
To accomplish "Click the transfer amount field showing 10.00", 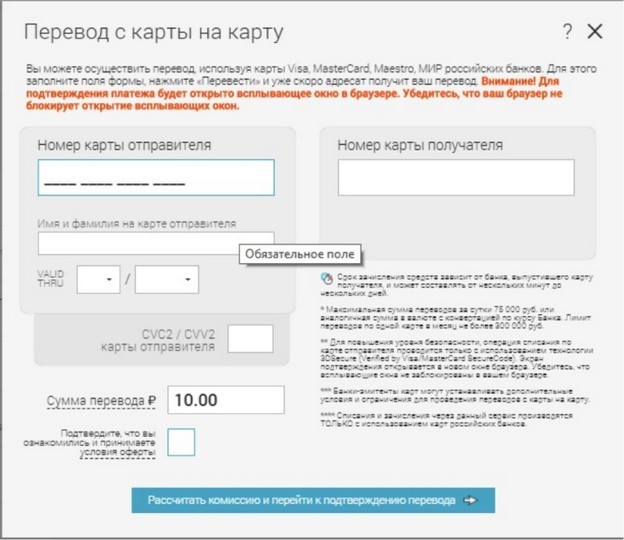I will click(x=226, y=400).
